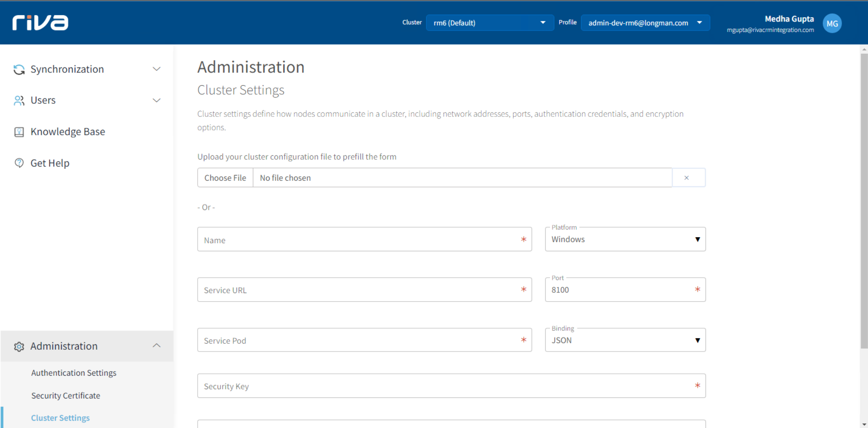Image resolution: width=868 pixels, height=428 pixels.
Task: Open the Profile admin-dev-rm6 dropdown
Action: pyautogui.click(x=645, y=23)
